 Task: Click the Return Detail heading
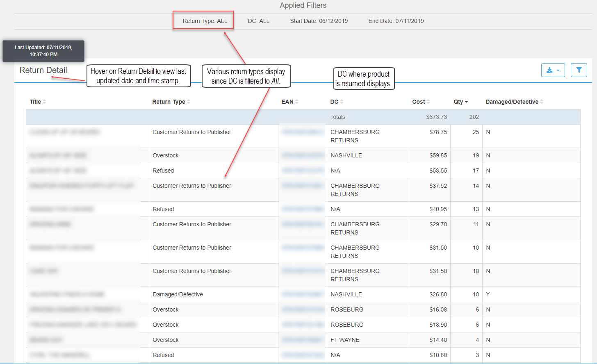(43, 70)
